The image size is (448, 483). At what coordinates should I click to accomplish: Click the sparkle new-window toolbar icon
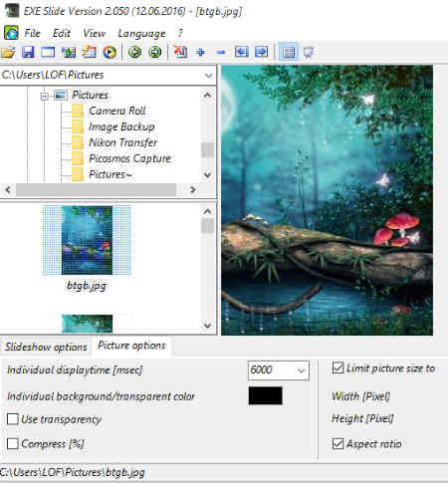pyautogui.click(x=89, y=52)
